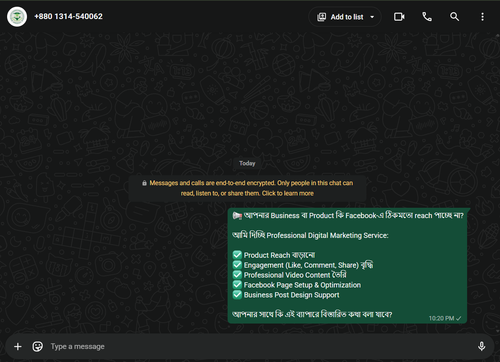Screen dimensions: 500x362
Task: Start a voice call
Action: tap(427, 17)
